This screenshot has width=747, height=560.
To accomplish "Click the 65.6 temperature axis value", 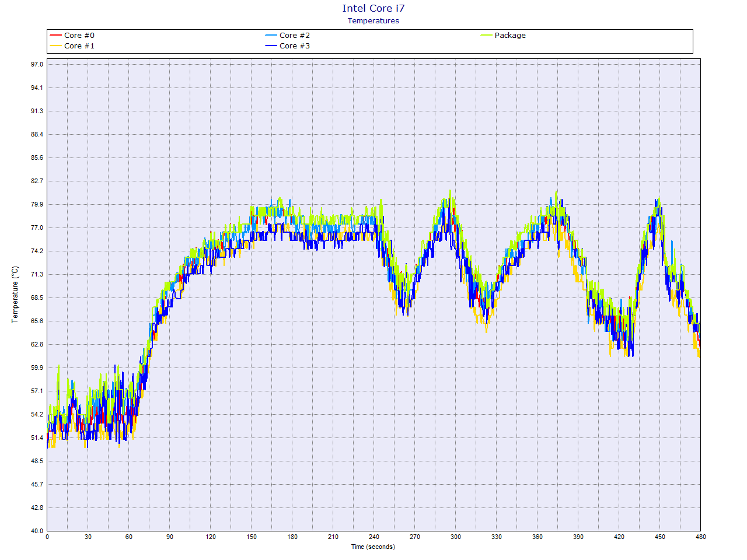I will 37,321.
